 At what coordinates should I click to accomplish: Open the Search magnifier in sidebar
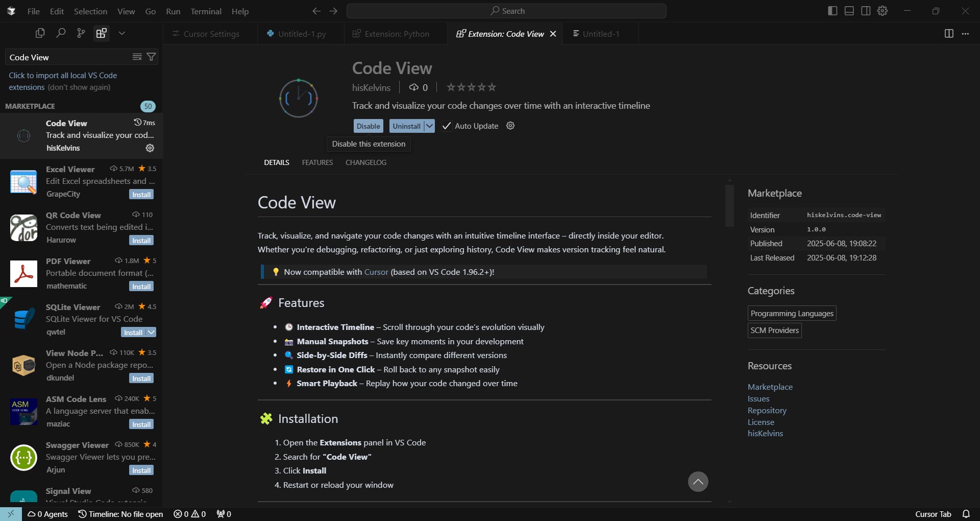pos(61,33)
